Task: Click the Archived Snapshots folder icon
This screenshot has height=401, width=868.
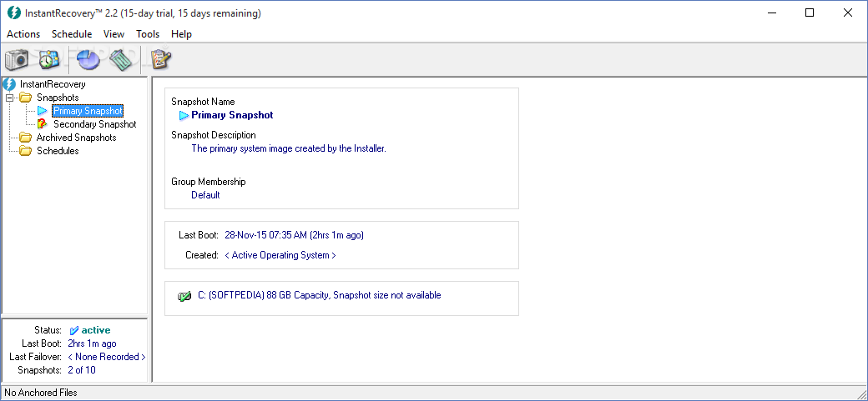Action: click(x=26, y=138)
